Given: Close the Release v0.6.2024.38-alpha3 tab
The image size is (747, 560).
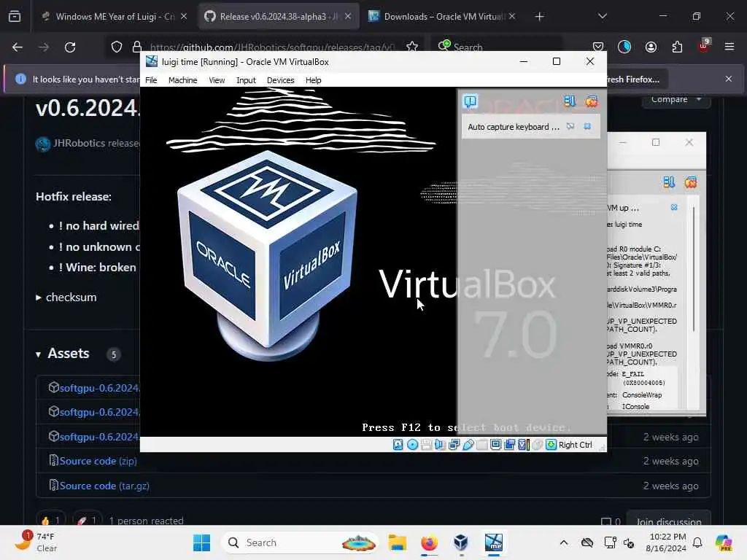Looking at the screenshot, I should coord(348,17).
